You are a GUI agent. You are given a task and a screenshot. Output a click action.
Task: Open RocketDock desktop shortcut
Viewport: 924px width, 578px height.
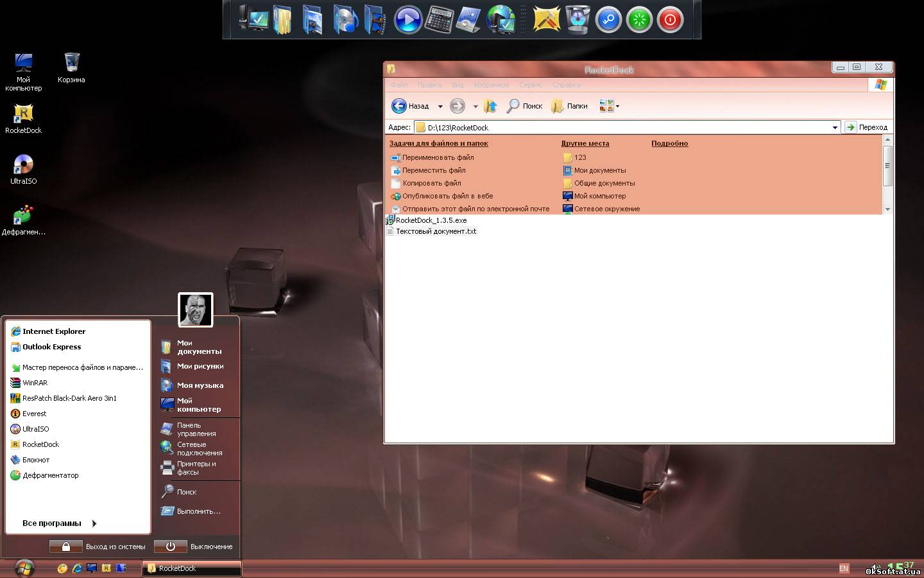[24, 118]
